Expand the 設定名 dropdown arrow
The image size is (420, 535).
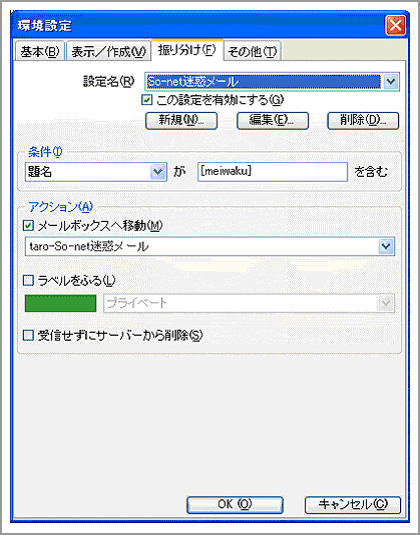[391, 82]
